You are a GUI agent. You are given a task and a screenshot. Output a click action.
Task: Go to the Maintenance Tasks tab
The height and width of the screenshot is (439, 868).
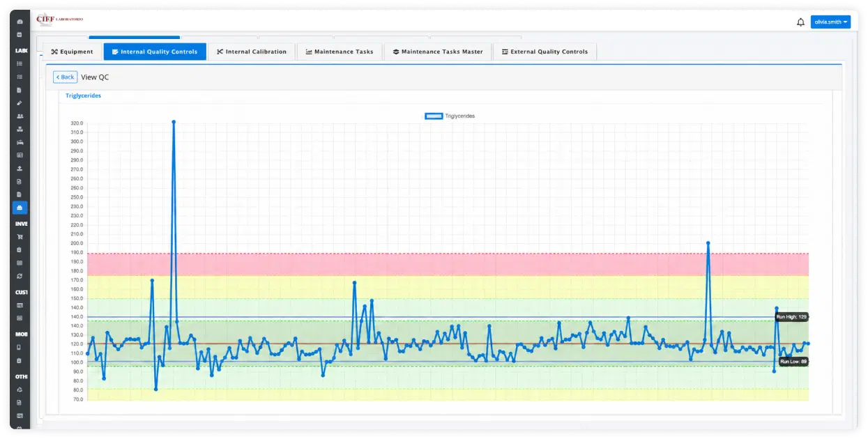(340, 52)
